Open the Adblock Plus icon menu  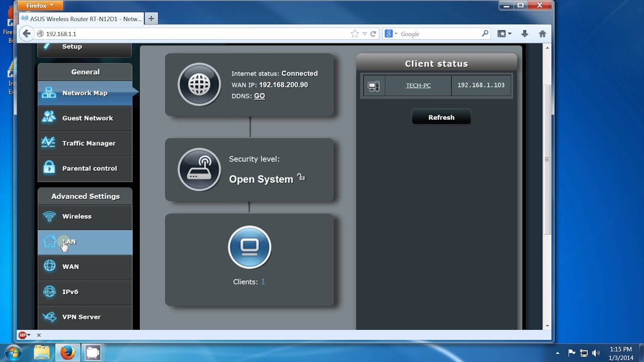click(x=24, y=335)
